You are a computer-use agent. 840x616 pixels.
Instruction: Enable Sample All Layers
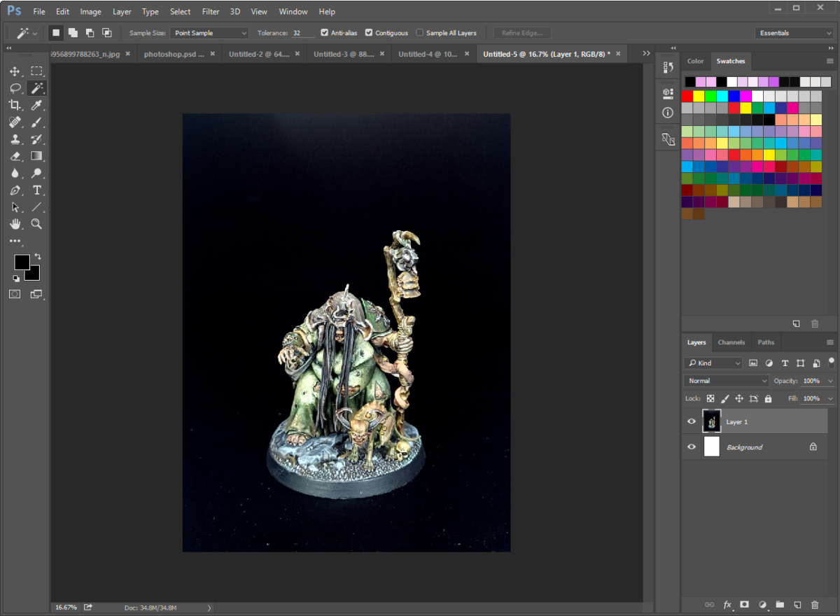(419, 32)
